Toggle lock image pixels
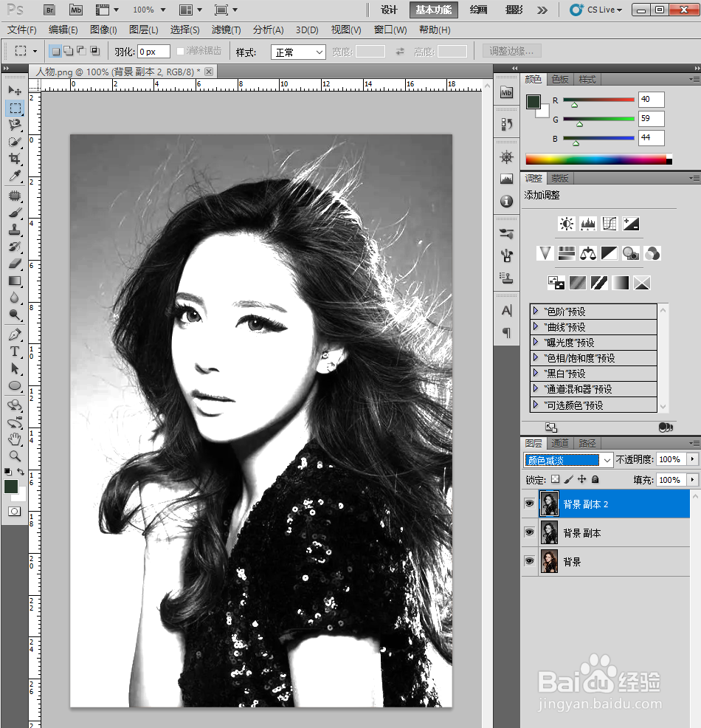Screen dimensions: 701x728 pos(569,479)
